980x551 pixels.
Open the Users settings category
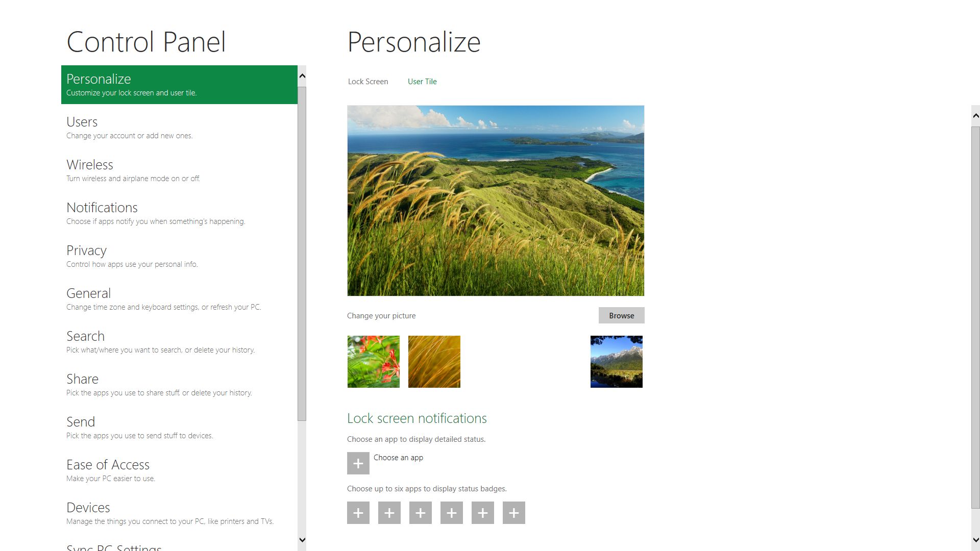click(x=179, y=128)
